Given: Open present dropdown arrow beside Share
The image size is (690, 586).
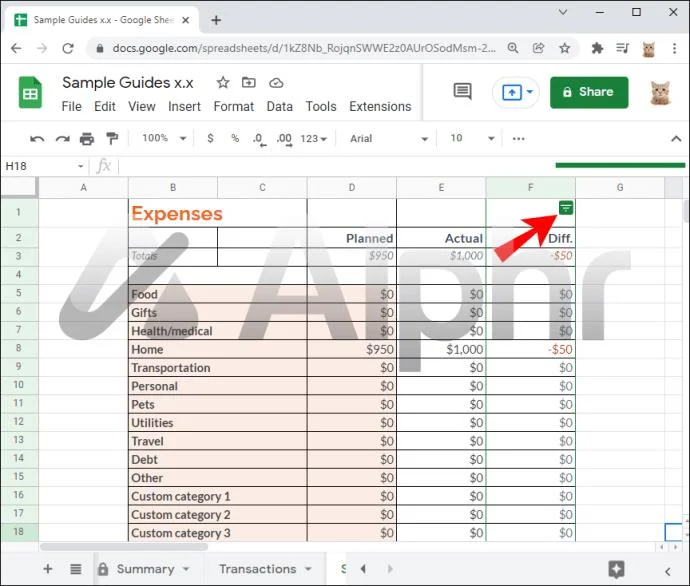Looking at the screenshot, I should (x=530, y=92).
